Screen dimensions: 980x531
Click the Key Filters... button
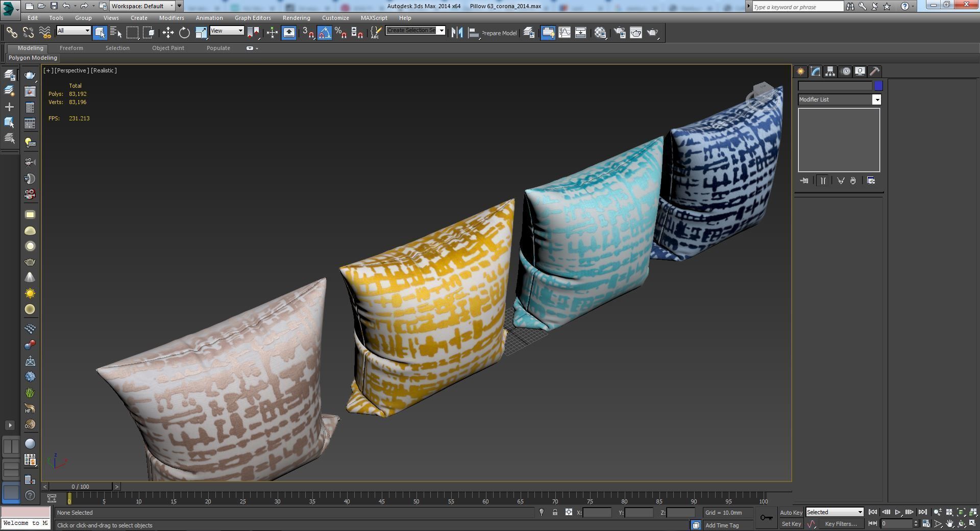click(x=841, y=524)
